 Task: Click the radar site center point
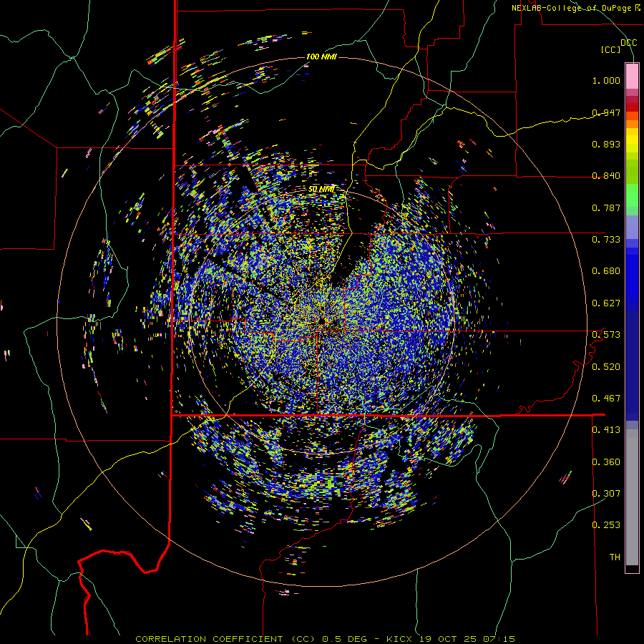pyautogui.click(x=321, y=321)
